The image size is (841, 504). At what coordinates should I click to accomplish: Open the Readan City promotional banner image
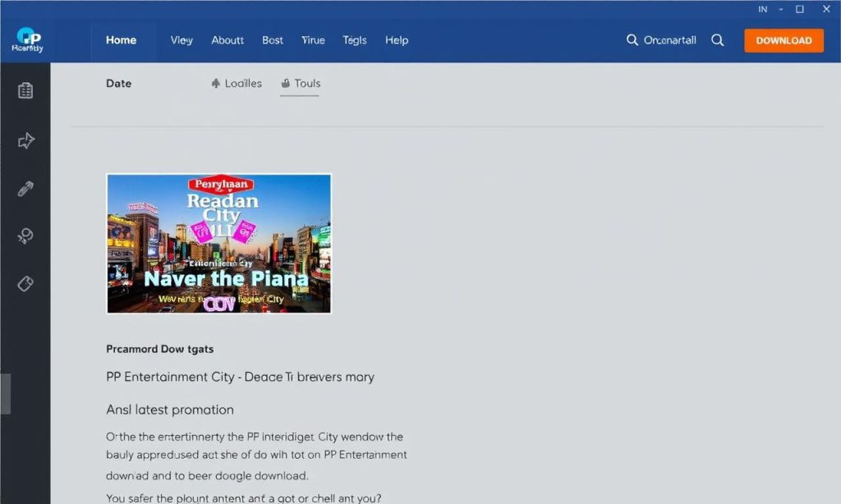(218, 244)
